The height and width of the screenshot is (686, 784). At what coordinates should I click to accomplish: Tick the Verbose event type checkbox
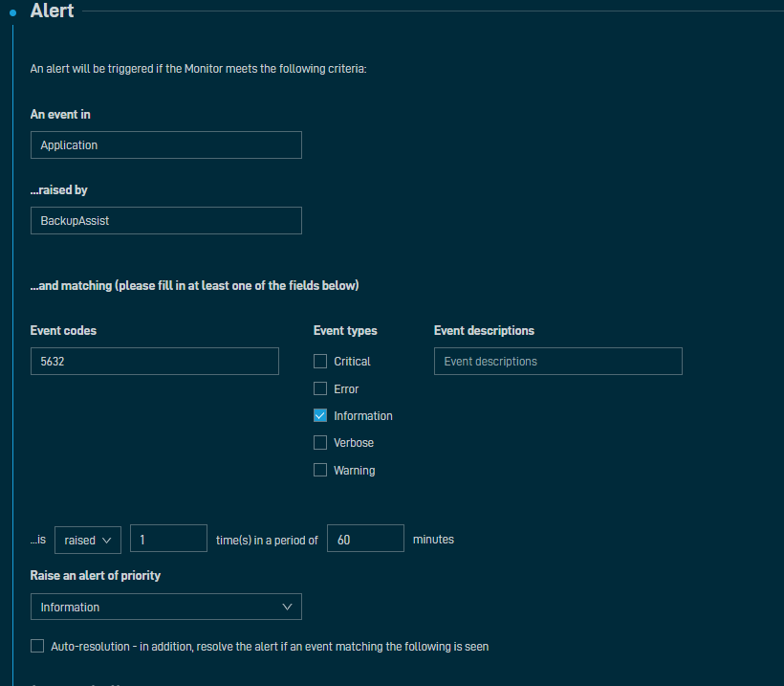[x=320, y=443]
